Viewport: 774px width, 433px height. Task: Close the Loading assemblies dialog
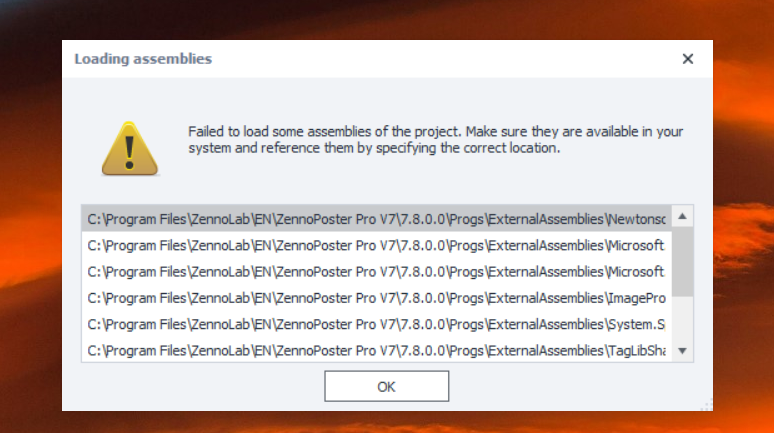(x=688, y=59)
